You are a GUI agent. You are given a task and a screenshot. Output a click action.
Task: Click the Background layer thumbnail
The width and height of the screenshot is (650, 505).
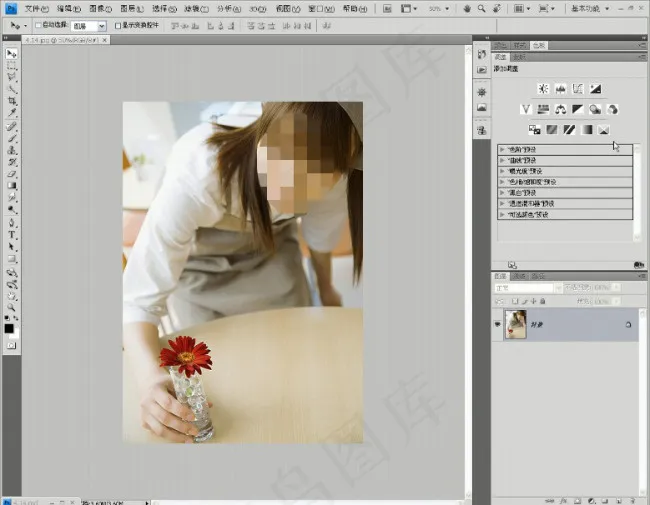(516, 324)
